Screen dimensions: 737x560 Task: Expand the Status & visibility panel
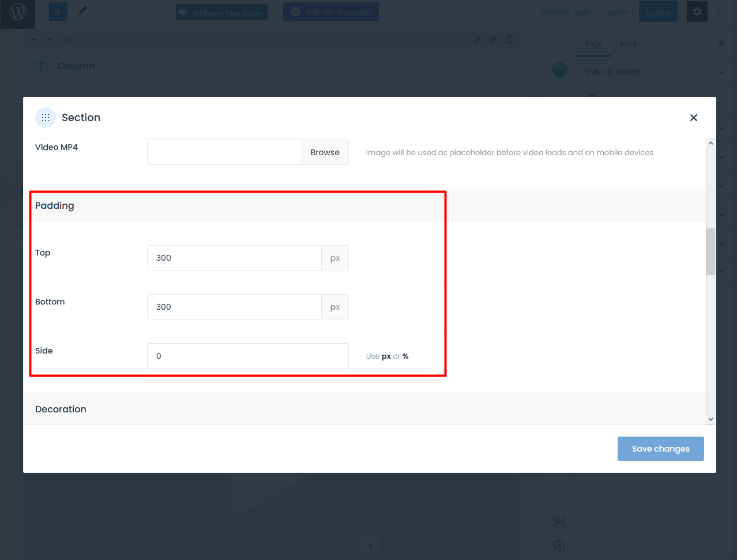coord(655,72)
